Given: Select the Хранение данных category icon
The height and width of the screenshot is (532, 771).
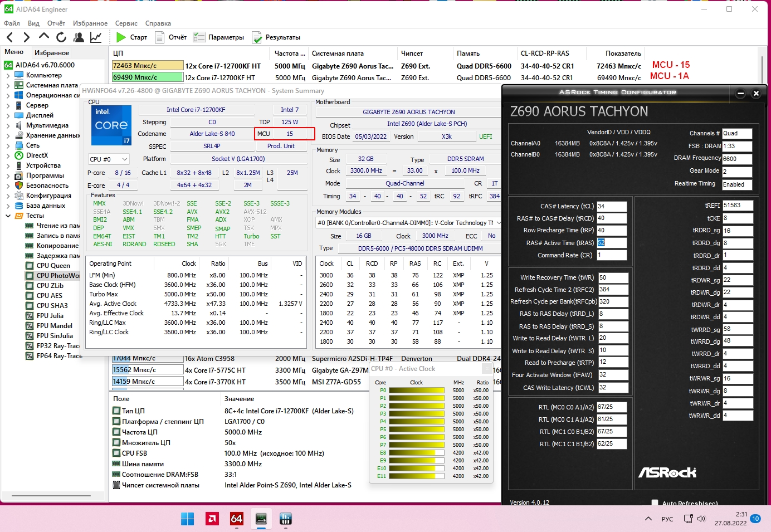Looking at the screenshot, I should point(19,135).
